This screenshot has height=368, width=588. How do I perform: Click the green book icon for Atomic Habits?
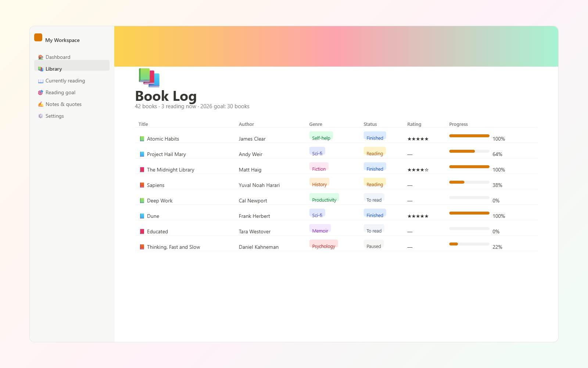pos(142,139)
